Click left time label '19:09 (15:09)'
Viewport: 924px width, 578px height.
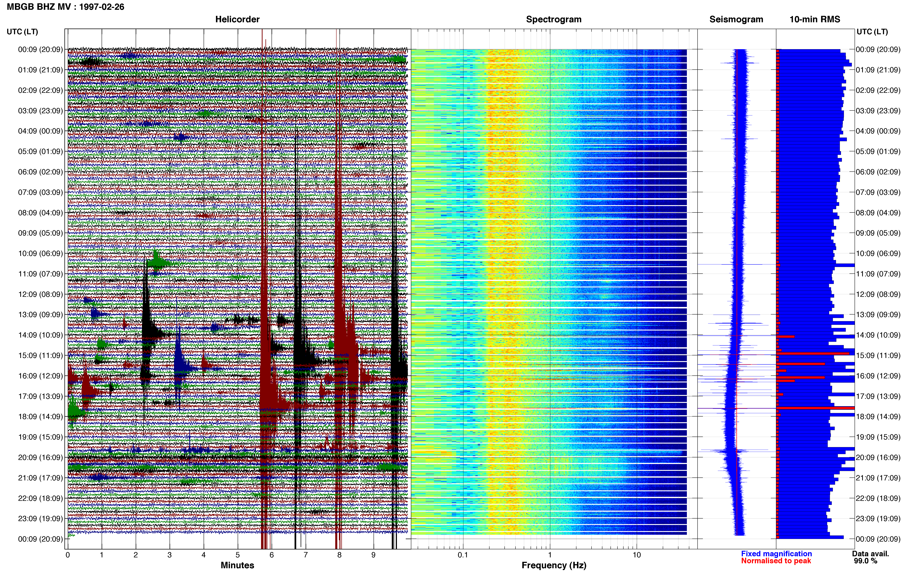41,437
